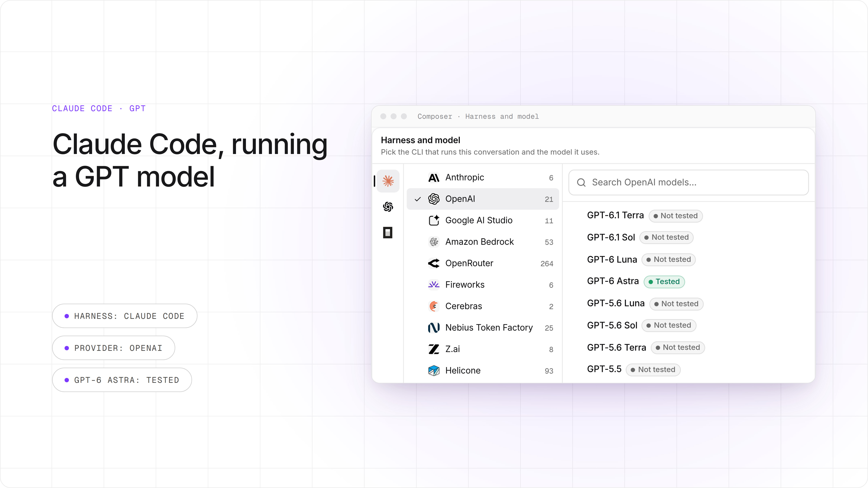The width and height of the screenshot is (868, 488).
Task: Click the Z.ai provider name
Action: (452, 349)
